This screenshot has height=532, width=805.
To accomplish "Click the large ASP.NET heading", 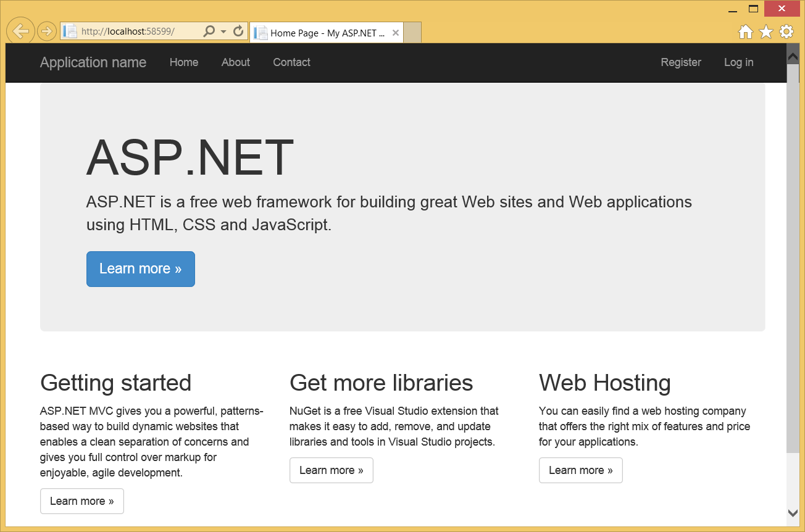I will coord(190,158).
